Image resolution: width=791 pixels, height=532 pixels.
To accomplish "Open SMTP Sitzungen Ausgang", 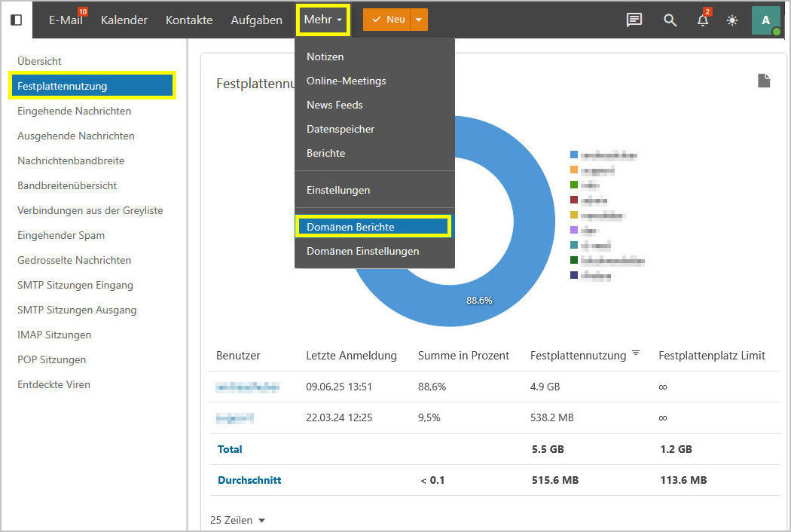I will (x=77, y=310).
